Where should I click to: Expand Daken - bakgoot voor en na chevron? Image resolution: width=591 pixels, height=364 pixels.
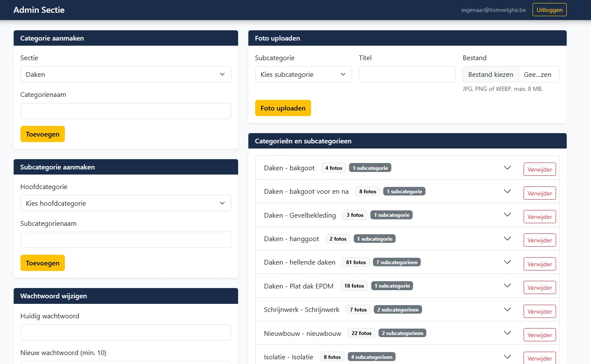507,191
